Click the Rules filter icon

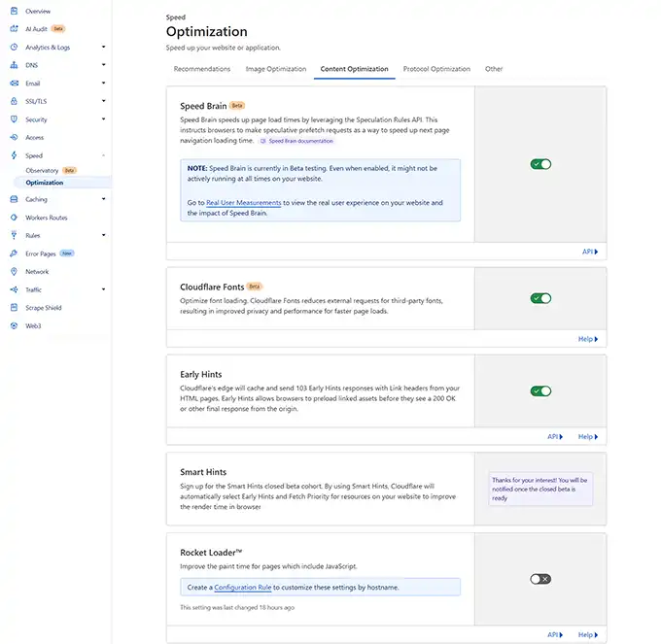pyautogui.click(x=14, y=235)
